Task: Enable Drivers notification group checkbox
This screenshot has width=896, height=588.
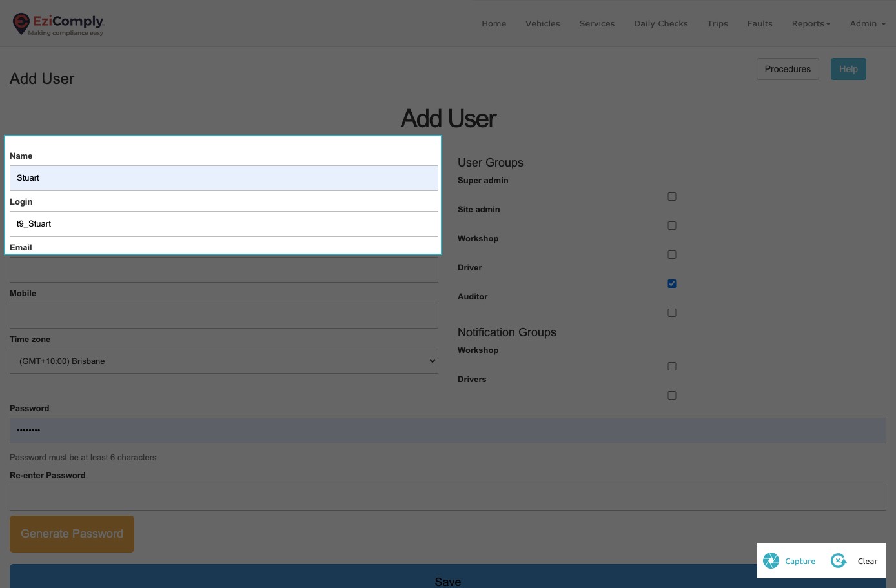Action: [x=672, y=395]
